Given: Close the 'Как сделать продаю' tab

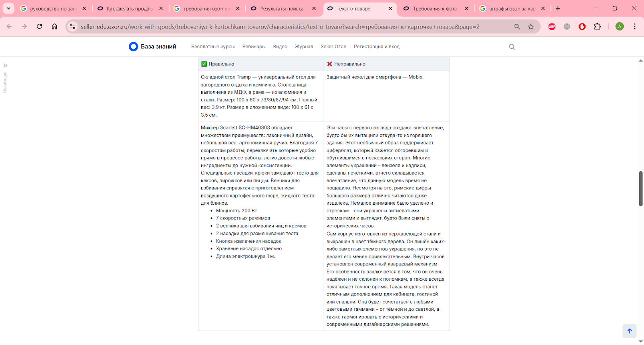Looking at the screenshot, I should click(x=161, y=8).
